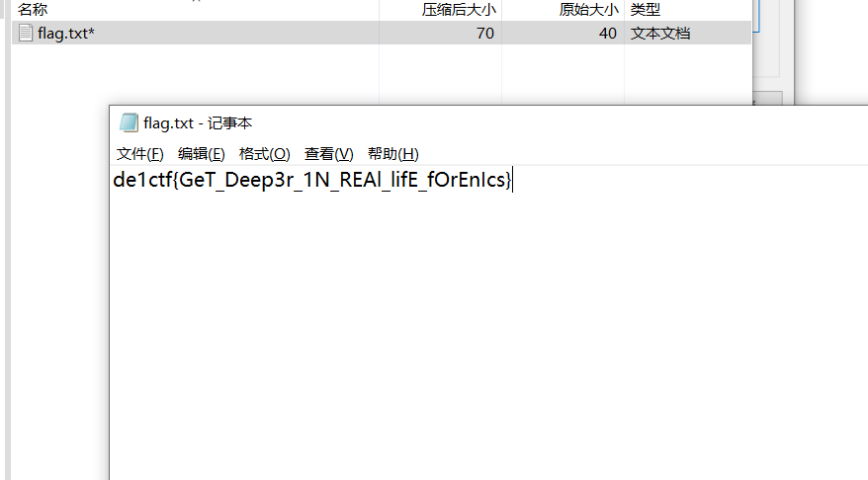
Task: Click compressed size value 70
Action: coord(485,34)
